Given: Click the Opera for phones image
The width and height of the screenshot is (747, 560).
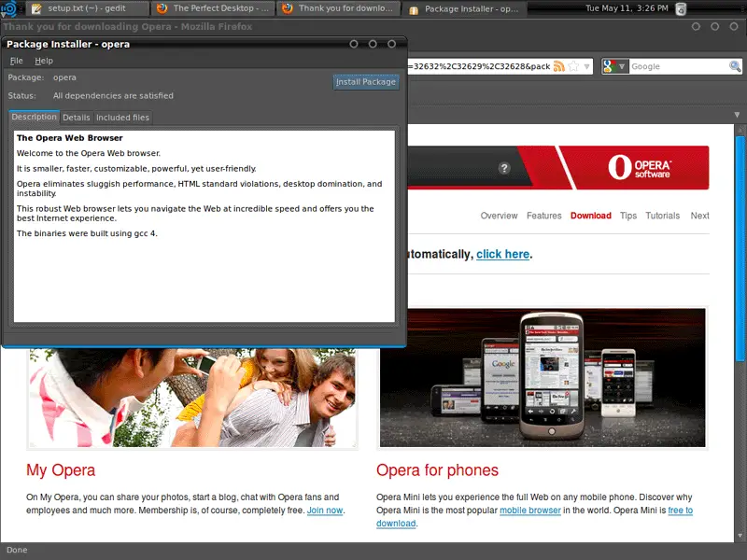Looking at the screenshot, I should [543, 378].
